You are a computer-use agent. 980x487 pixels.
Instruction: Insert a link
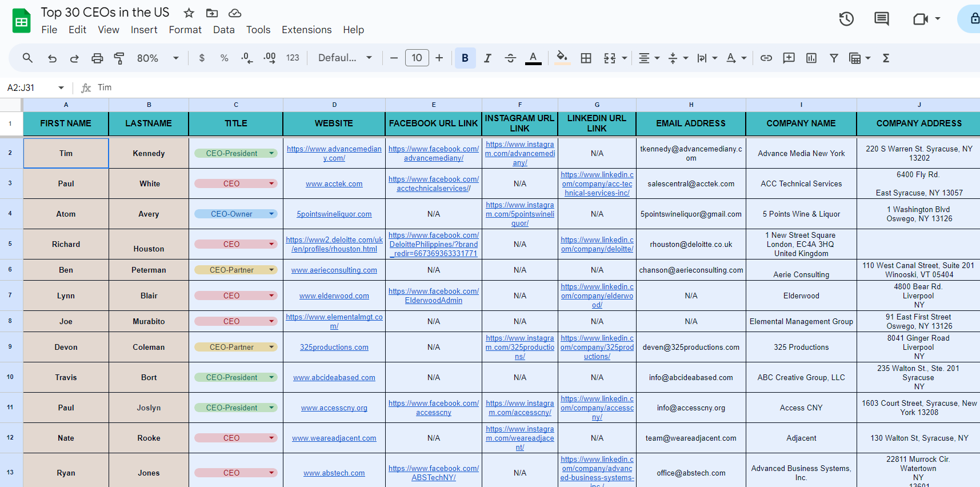[766, 58]
